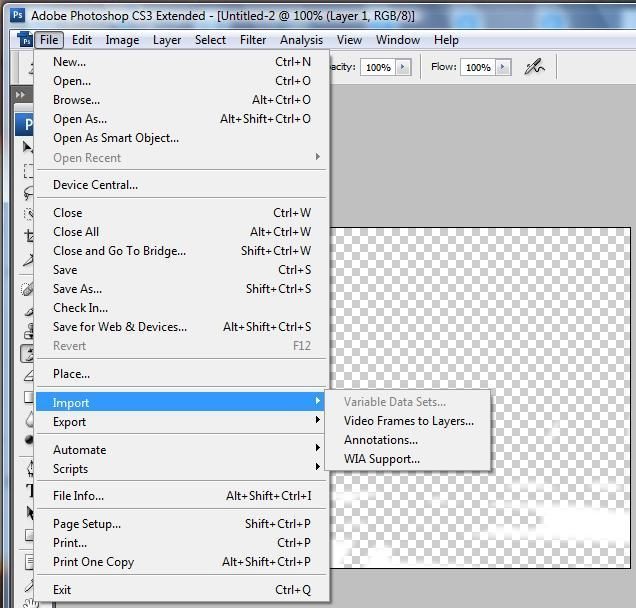Viewport: 636px width, 608px height.
Task: Open the Help menu
Action: click(446, 40)
